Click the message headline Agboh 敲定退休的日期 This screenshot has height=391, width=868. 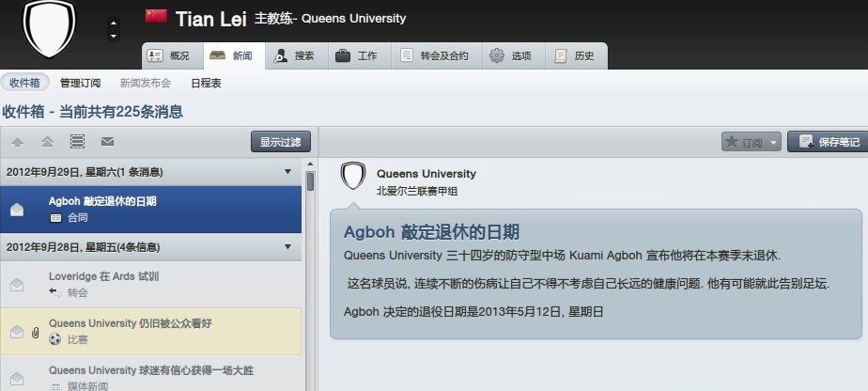click(x=431, y=231)
